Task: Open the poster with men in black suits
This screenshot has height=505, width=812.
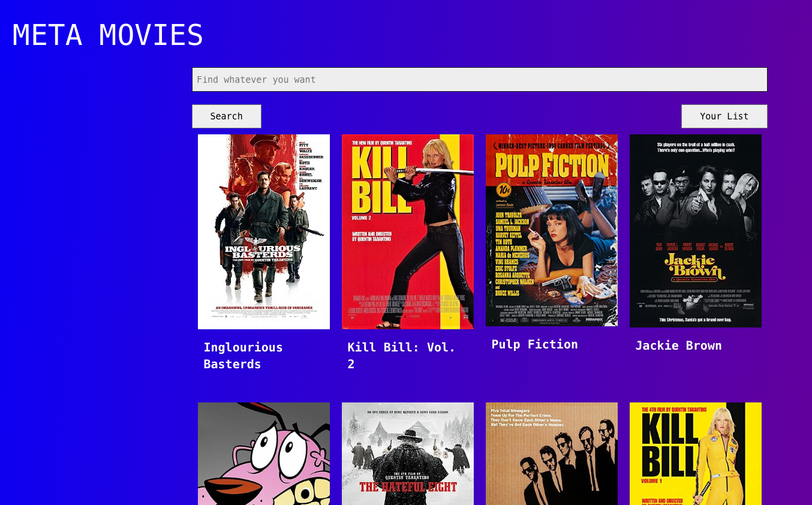Action: (552, 453)
